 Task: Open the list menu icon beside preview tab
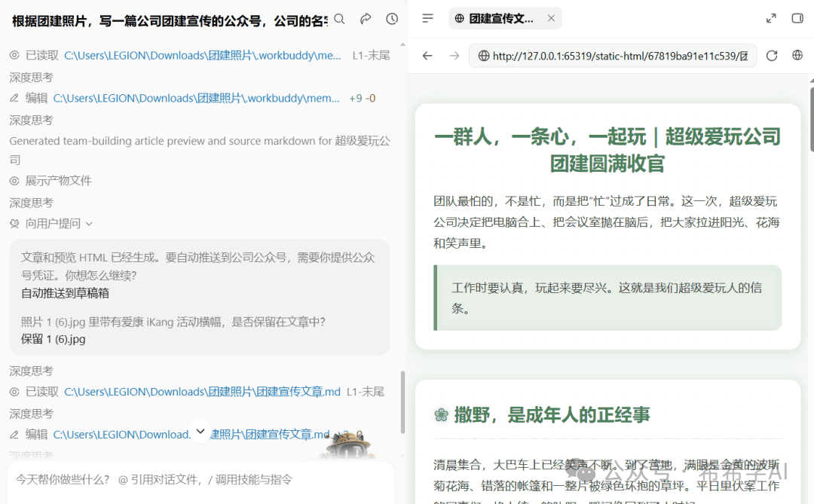coord(428,19)
